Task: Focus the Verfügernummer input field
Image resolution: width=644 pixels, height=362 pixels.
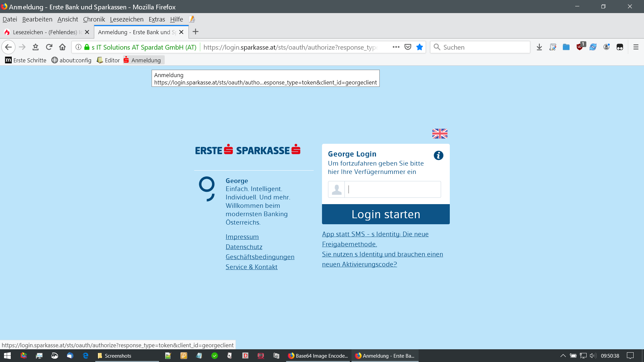Action: click(x=392, y=189)
